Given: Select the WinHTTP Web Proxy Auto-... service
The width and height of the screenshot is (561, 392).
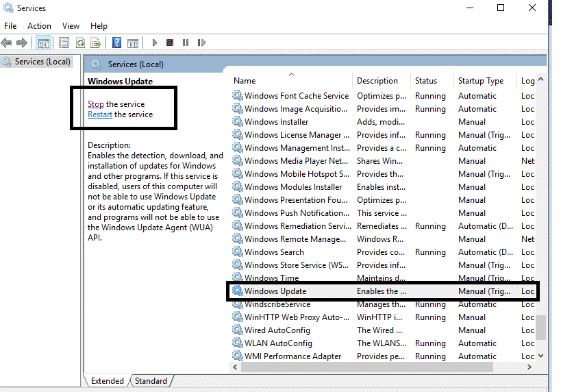Looking at the screenshot, I should click(x=383, y=317).
